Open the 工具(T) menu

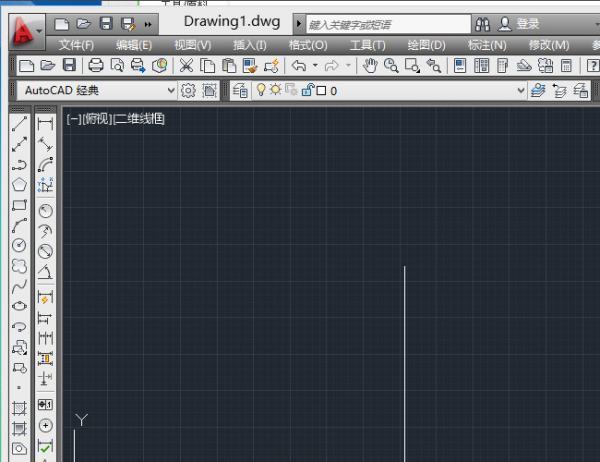pos(367,45)
